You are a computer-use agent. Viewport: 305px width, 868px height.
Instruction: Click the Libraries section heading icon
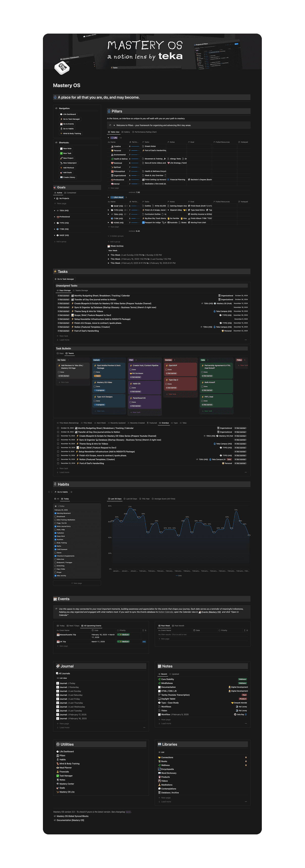tap(160, 744)
